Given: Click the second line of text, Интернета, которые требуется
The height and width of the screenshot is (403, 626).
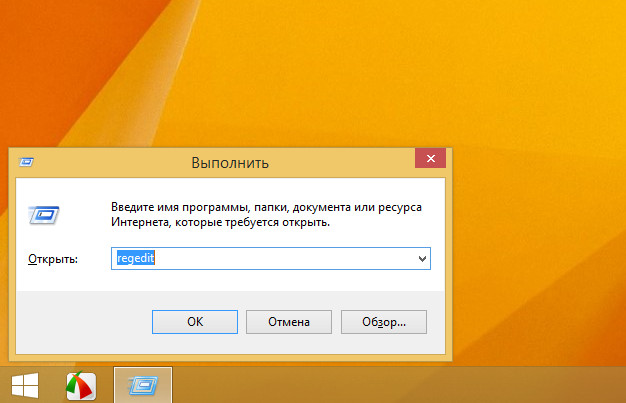Looking at the screenshot, I should 220,222.
